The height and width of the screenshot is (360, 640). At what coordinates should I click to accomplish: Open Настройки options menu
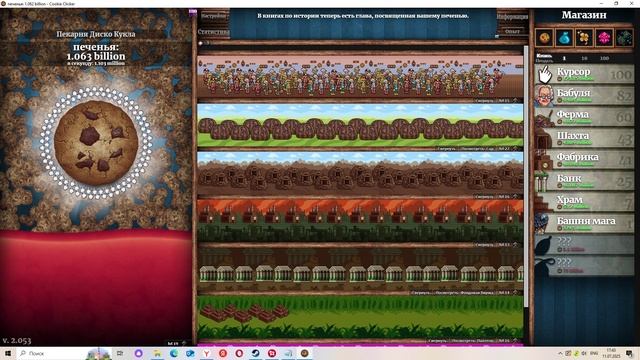click(x=213, y=16)
